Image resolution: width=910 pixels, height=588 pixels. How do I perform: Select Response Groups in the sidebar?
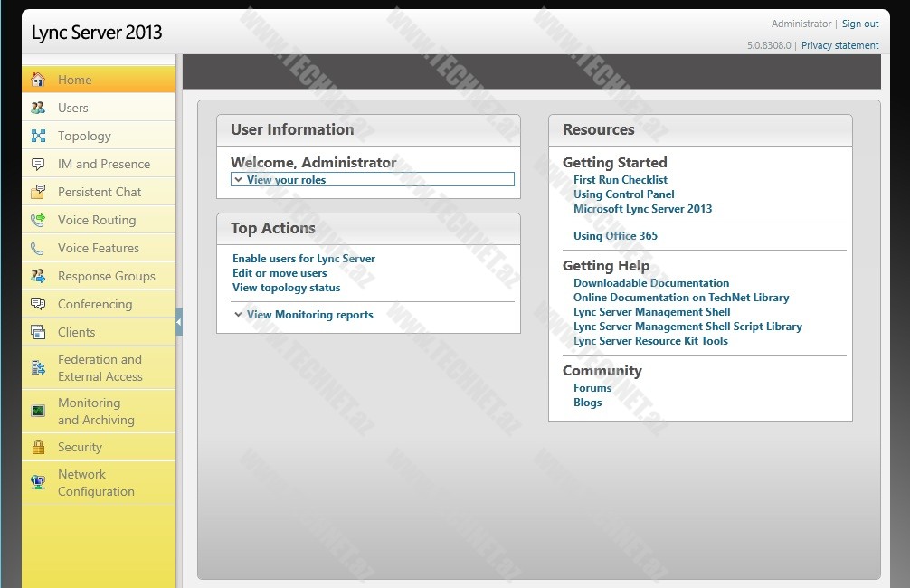[x=106, y=276]
